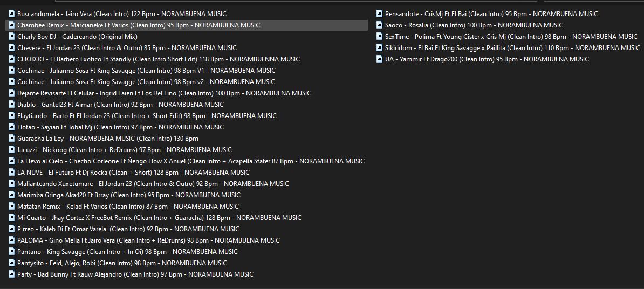Click the audio icon beside Sikiridom - El Bai
The width and height of the screenshot is (644, 289).
pos(380,48)
